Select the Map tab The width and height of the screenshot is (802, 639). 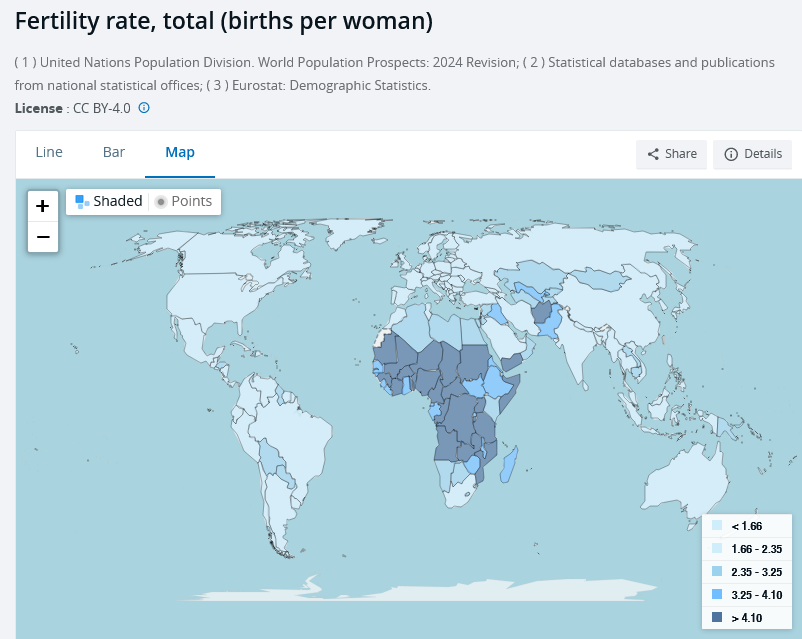coord(180,152)
